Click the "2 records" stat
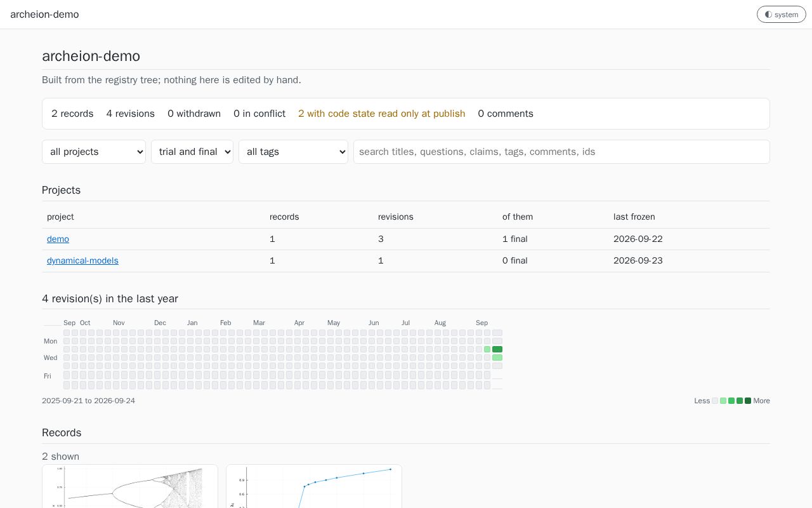The image size is (812, 508). pos(72,114)
